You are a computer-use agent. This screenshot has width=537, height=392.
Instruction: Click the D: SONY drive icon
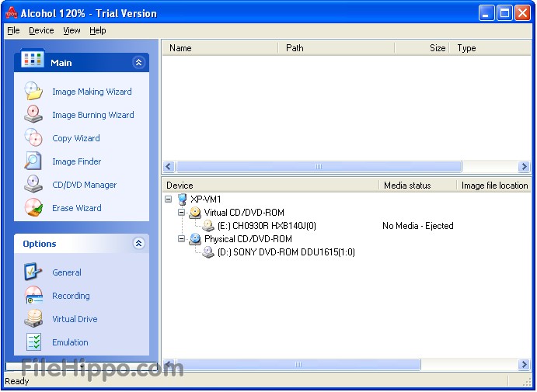[208, 252]
